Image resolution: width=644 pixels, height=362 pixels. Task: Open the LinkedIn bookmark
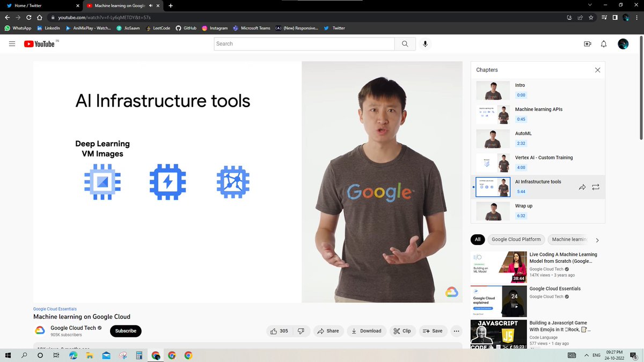48,28
